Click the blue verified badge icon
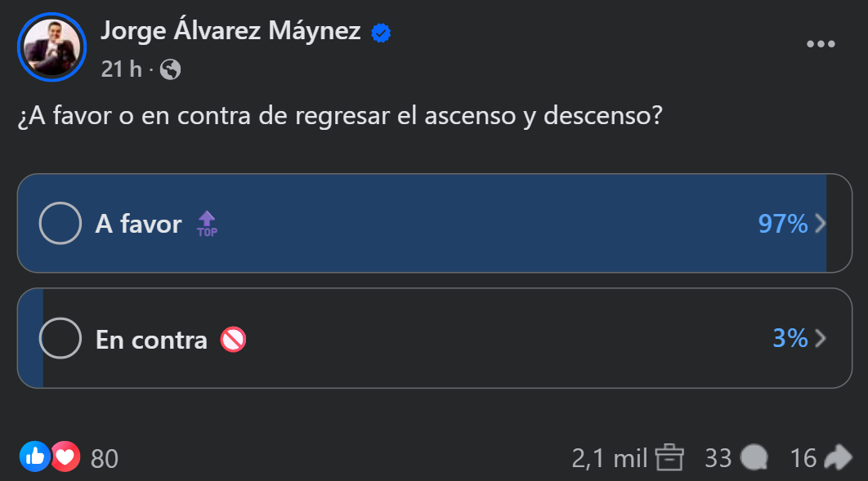This screenshot has height=481, width=868. (381, 33)
